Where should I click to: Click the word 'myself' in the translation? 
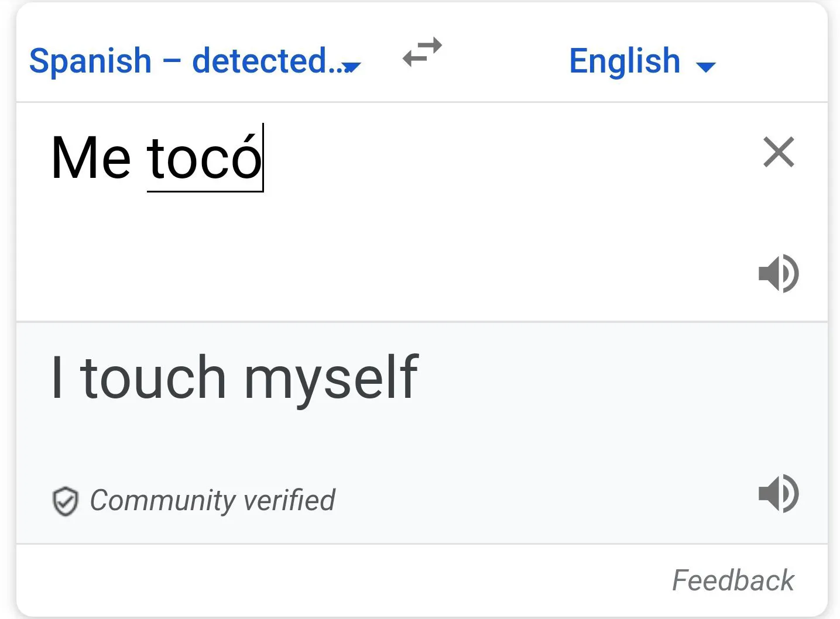click(331, 378)
